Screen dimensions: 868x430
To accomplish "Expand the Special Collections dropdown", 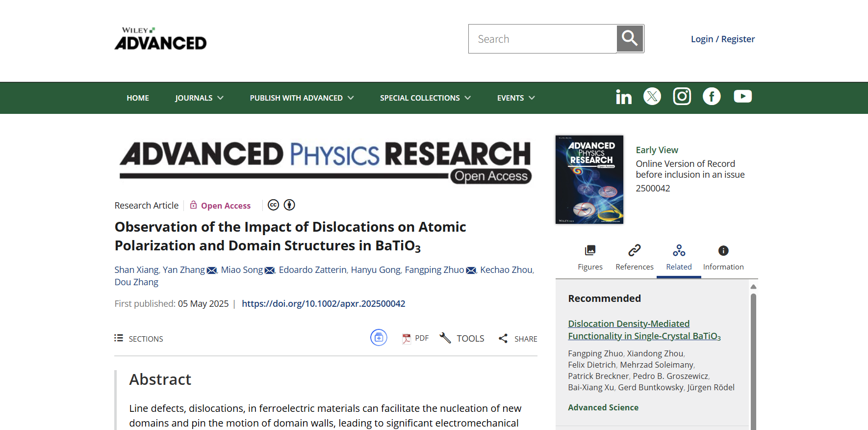I will pos(425,98).
